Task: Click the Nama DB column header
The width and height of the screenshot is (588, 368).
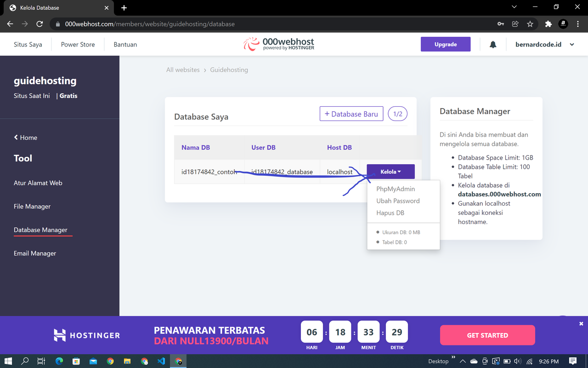Action: click(x=196, y=148)
